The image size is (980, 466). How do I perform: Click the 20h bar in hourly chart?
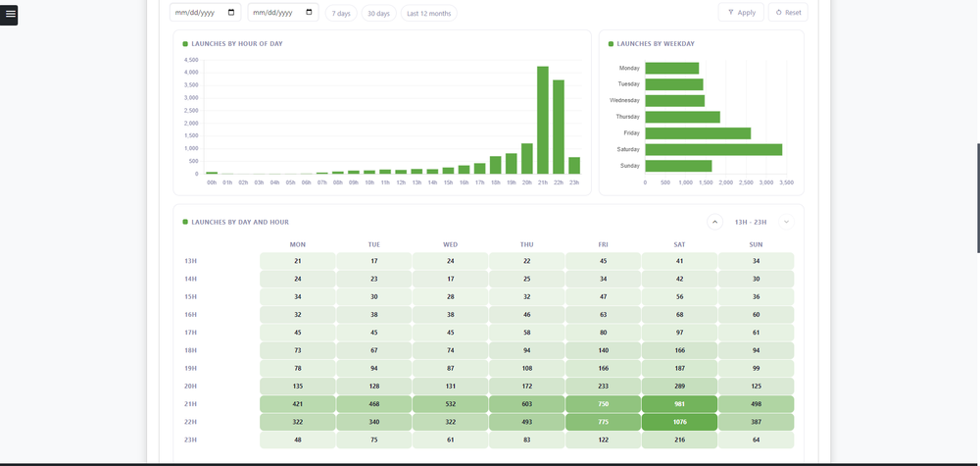click(x=527, y=159)
